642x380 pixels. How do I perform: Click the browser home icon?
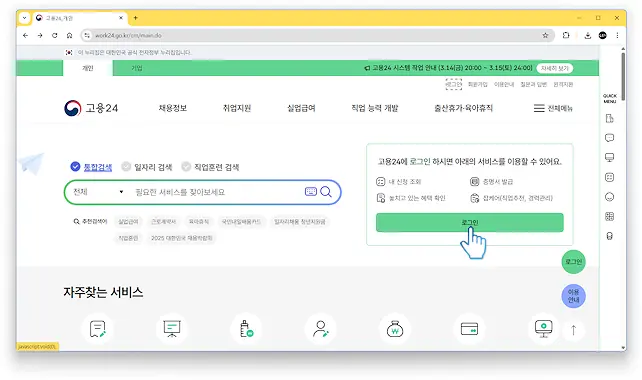click(x=70, y=36)
